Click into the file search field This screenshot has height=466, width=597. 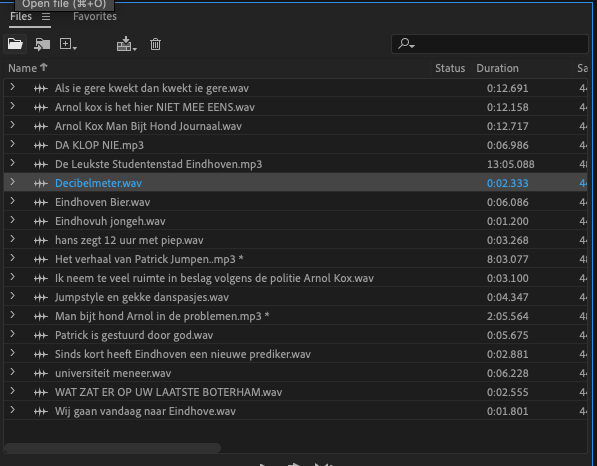pyautogui.click(x=490, y=44)
